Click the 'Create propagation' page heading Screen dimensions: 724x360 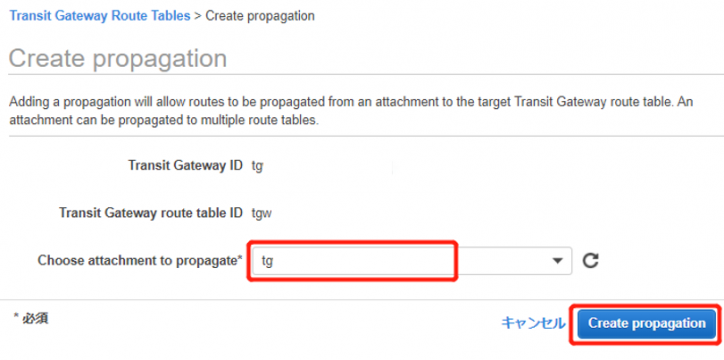point(118,59)
